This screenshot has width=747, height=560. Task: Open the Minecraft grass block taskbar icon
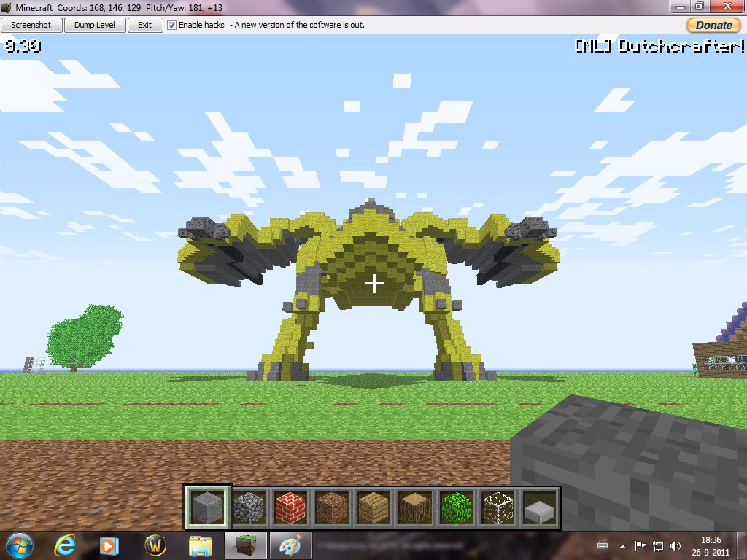(x=245, y=544)
